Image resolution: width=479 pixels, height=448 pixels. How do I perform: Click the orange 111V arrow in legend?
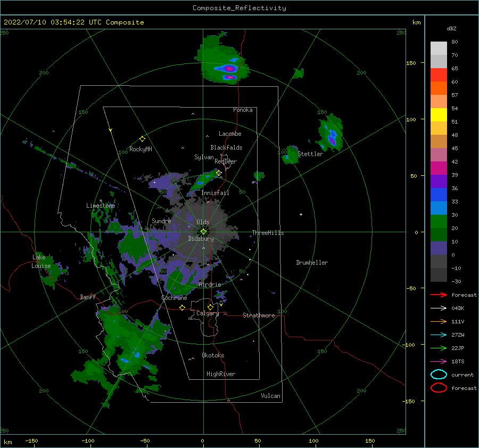[x=439, y=321]
